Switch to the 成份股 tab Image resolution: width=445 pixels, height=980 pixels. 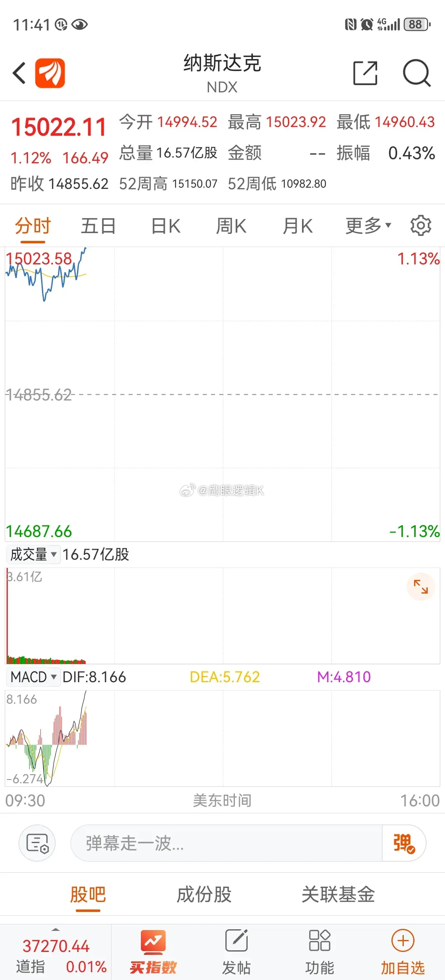click(204, 895)
